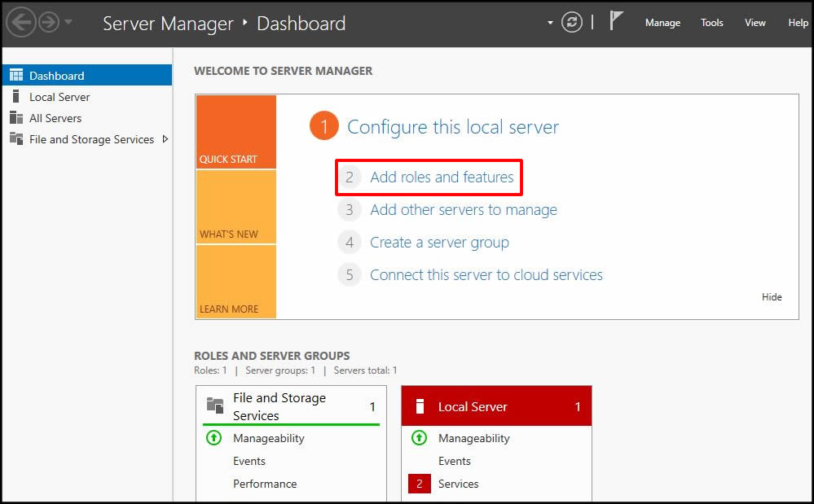Click the All Servers sidebar icon

pyautogui.click(x=15, y=118)
